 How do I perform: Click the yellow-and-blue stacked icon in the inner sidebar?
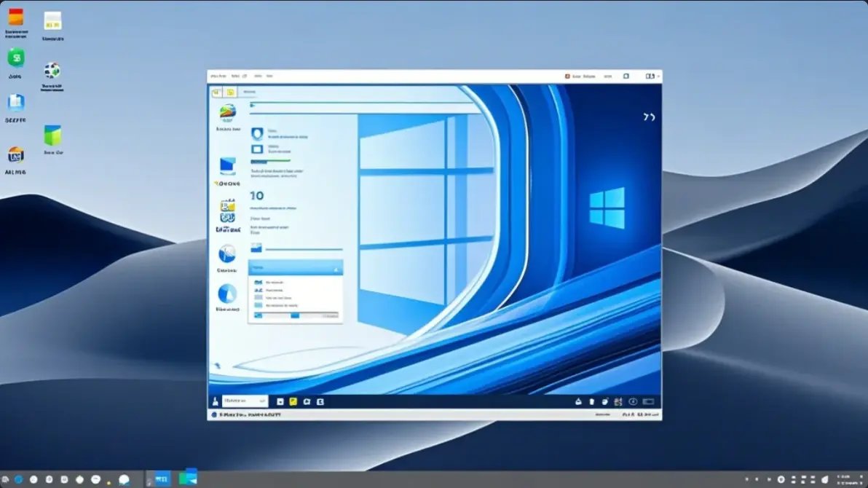(x=227, y=212)
